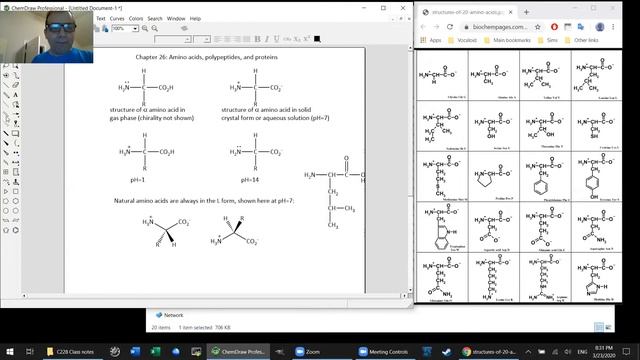Toggle Superscript formatting
Image resolution: width=640 pixels, height=360 pixels.
pyautogui.click(x=307, y=39)
